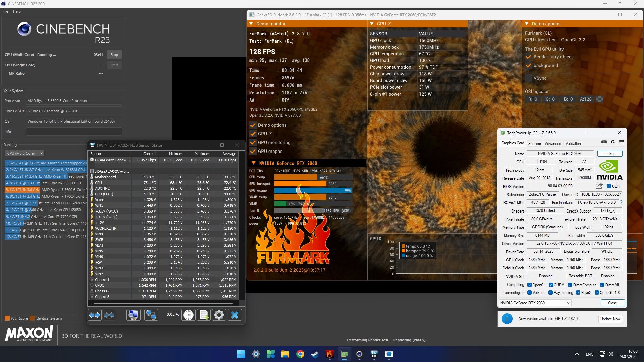The height and width of the screenshot is (362, 644).
Task: Open Google Chrome from taskbar
Action: click(x=300, y=354)
